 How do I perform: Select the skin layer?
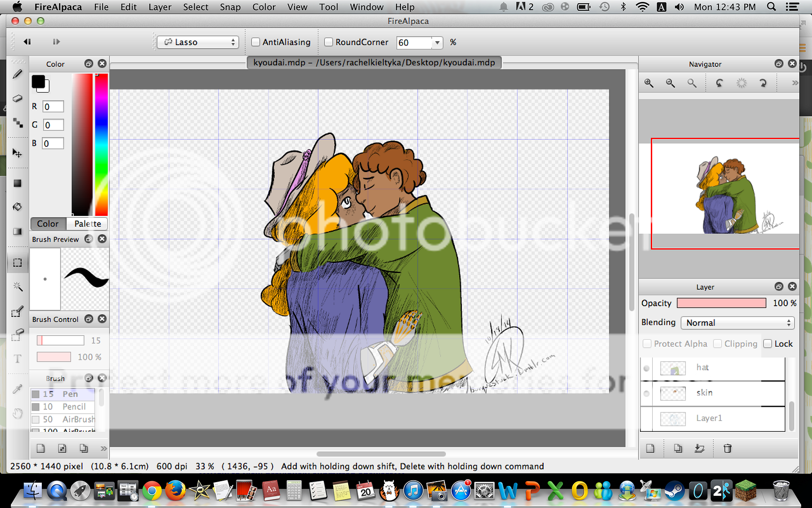[x=712, y=393]
